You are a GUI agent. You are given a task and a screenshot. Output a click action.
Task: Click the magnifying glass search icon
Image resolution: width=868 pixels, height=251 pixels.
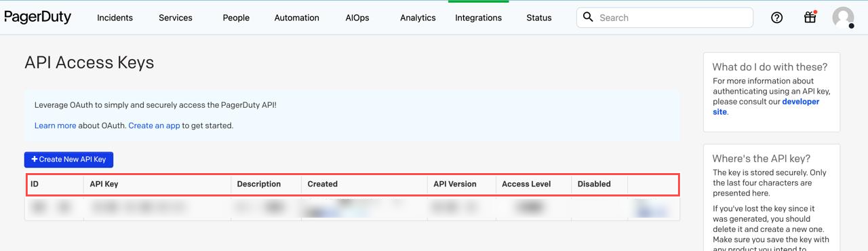pyautogui.click(x=588, y=17)
